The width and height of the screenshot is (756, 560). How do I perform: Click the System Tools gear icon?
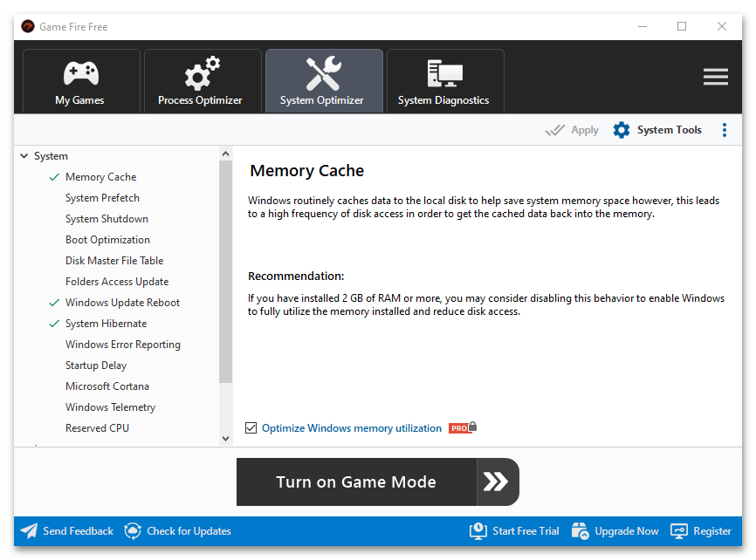[621, 130]
